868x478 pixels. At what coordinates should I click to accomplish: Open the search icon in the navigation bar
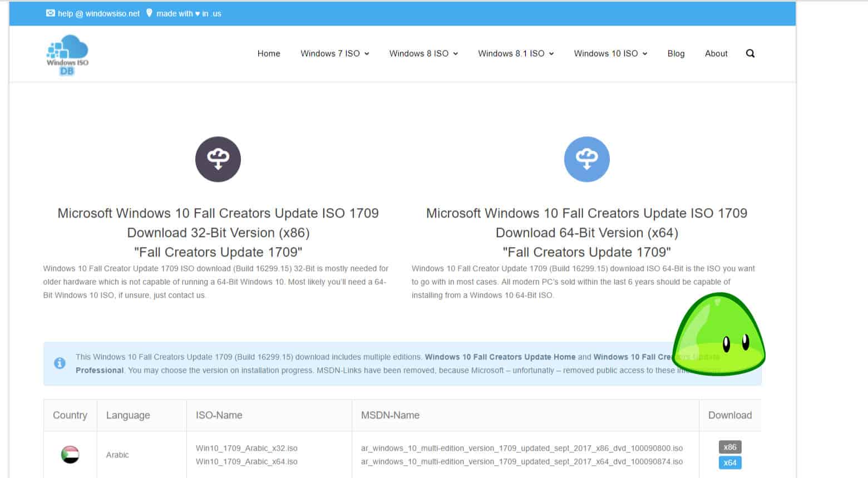(750, 53)
